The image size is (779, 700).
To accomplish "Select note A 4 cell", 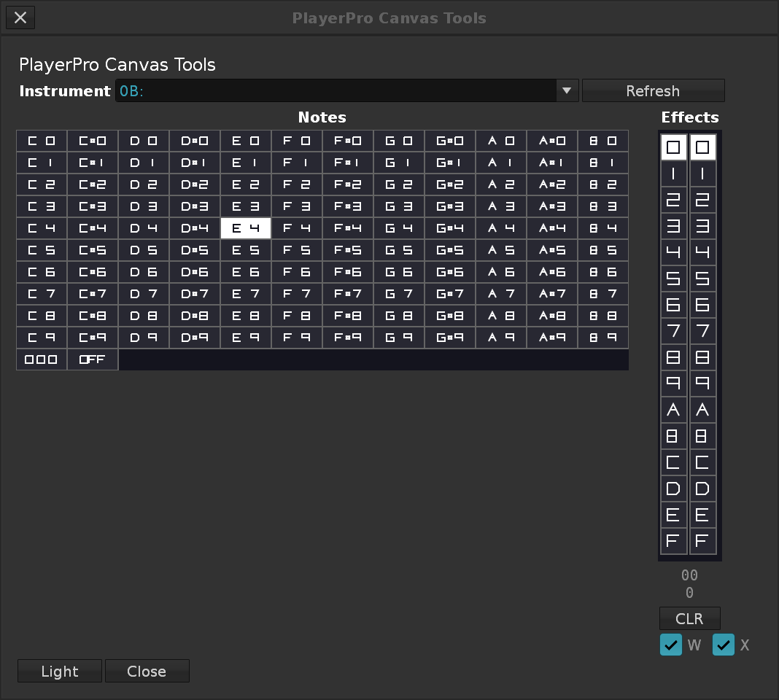I will (501, 228).
